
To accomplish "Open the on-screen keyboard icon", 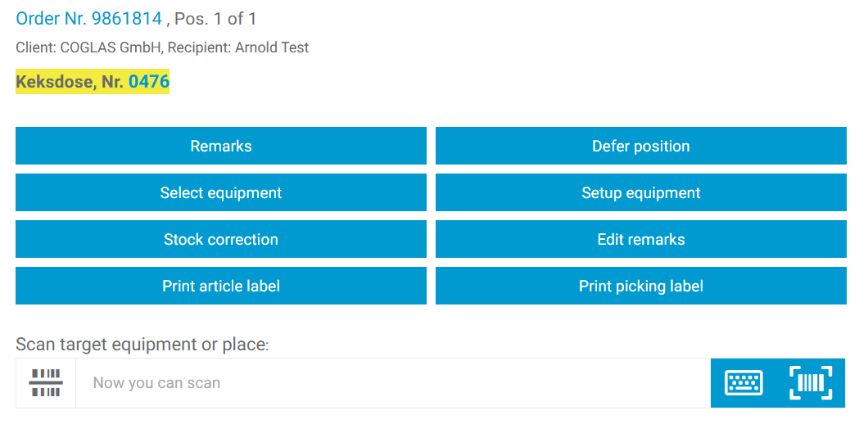I will [x=744, y=383].
